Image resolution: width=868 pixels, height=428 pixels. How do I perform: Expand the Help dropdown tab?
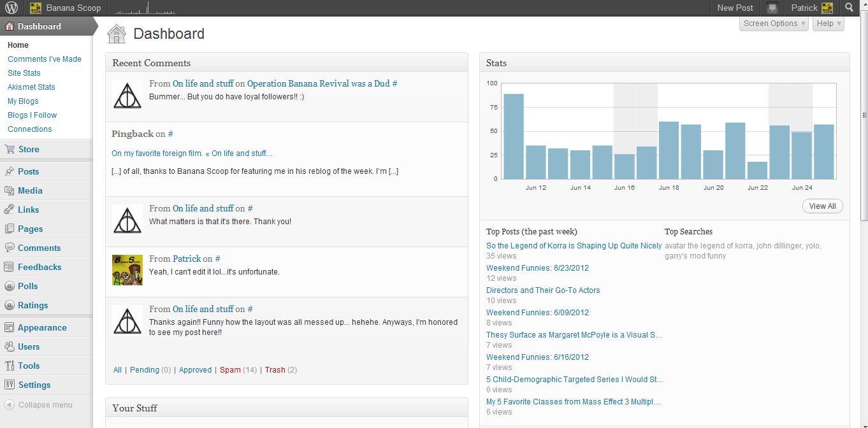coord(828,24)
